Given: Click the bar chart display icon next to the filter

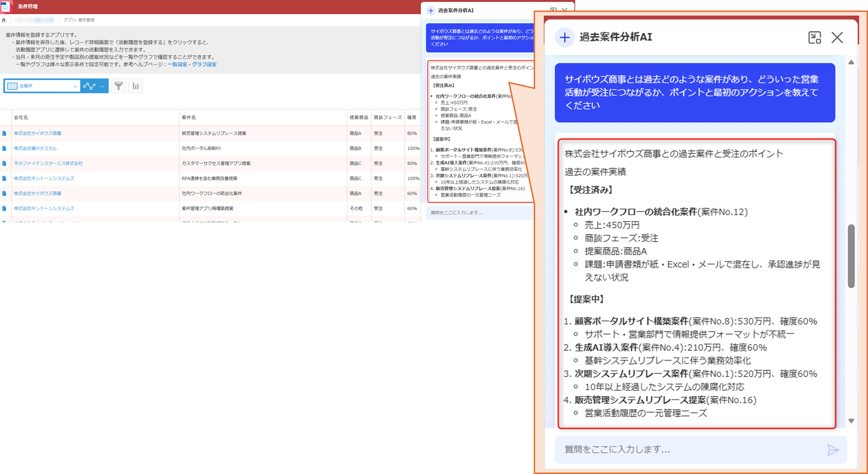Looking at the screenshot, I should [135, 85].
